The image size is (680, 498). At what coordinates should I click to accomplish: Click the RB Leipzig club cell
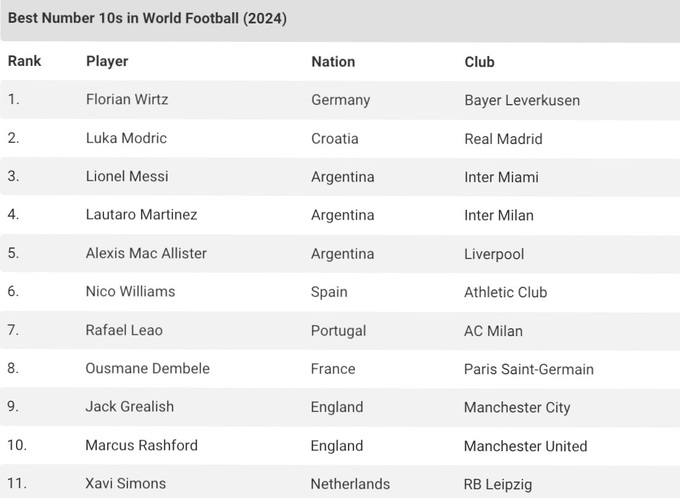point(498,484)
